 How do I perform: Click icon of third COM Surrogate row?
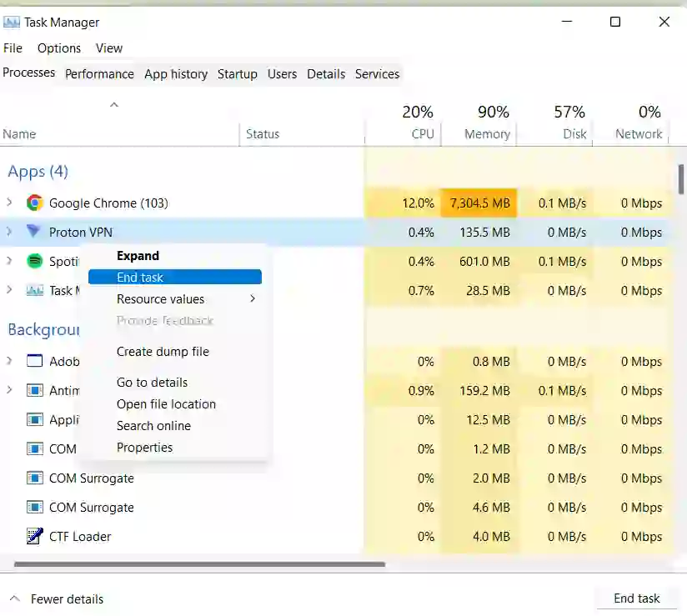[35, 507]
